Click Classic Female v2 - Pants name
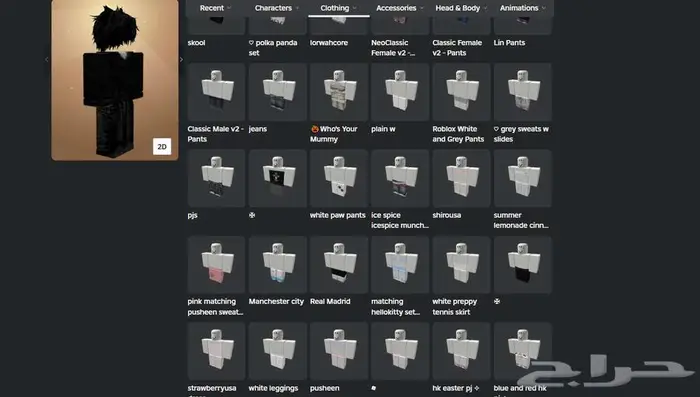The width and height of the screenshot is (700, 397). coord(457,48)
